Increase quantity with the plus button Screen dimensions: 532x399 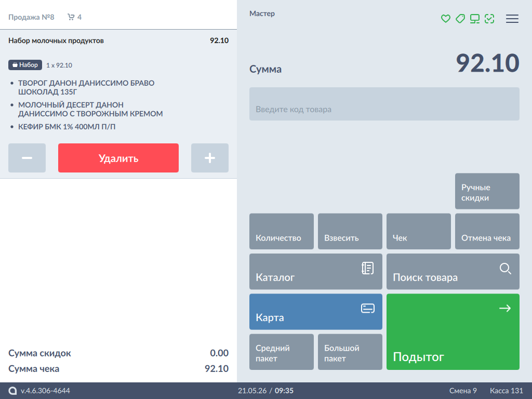[210, 158]
